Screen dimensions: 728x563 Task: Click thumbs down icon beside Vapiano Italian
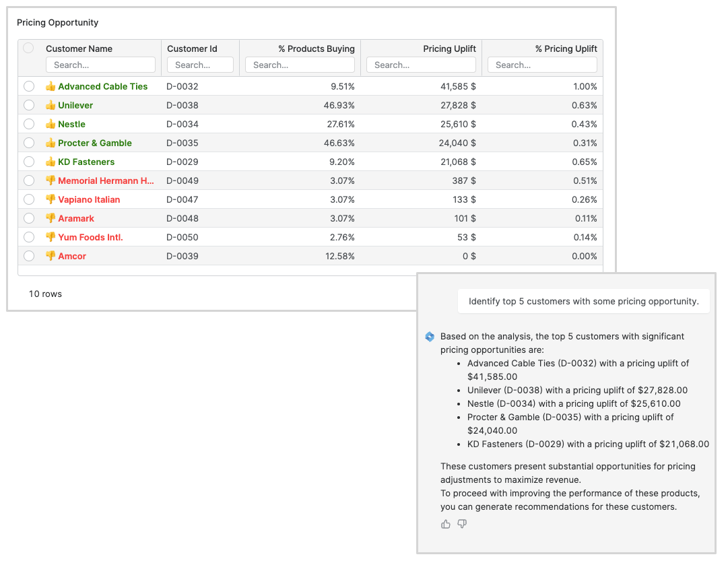51,199
